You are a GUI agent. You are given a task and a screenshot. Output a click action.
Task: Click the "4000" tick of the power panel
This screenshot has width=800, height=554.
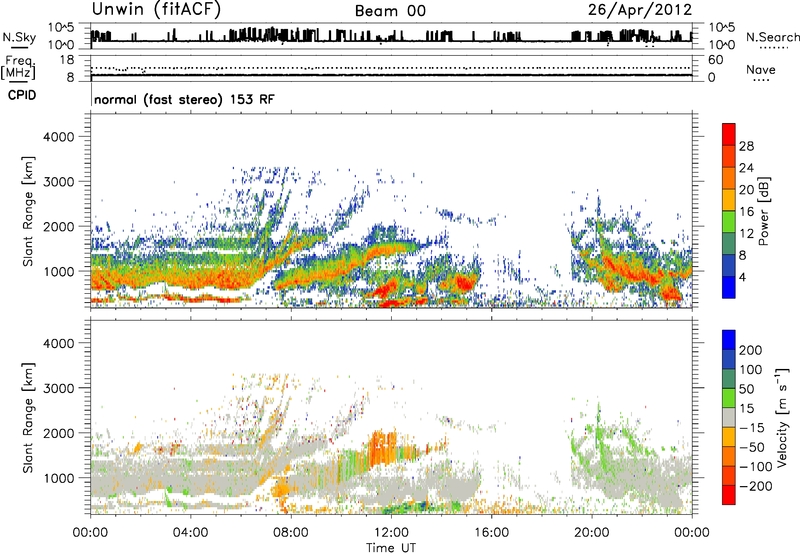click(x=58, y=137)
